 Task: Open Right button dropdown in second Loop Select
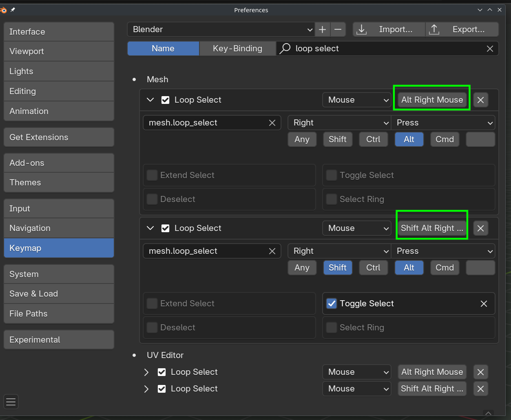point(339,251)
